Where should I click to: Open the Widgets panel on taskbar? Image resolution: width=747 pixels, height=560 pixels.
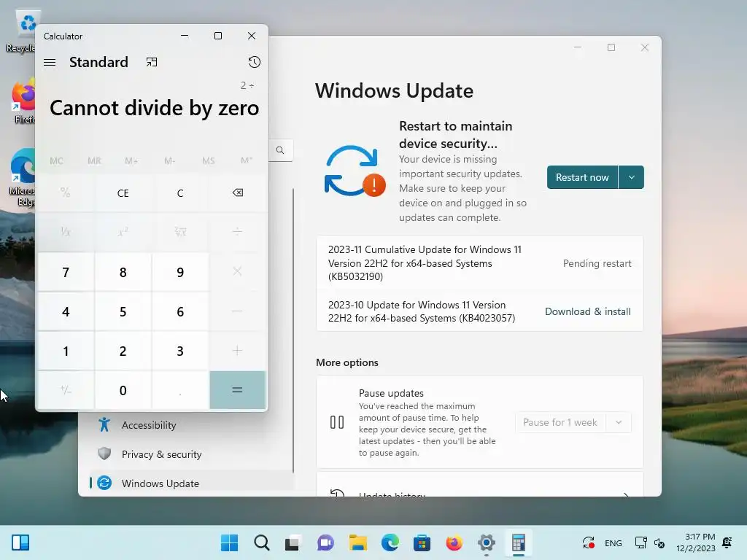tap(20, 542)
